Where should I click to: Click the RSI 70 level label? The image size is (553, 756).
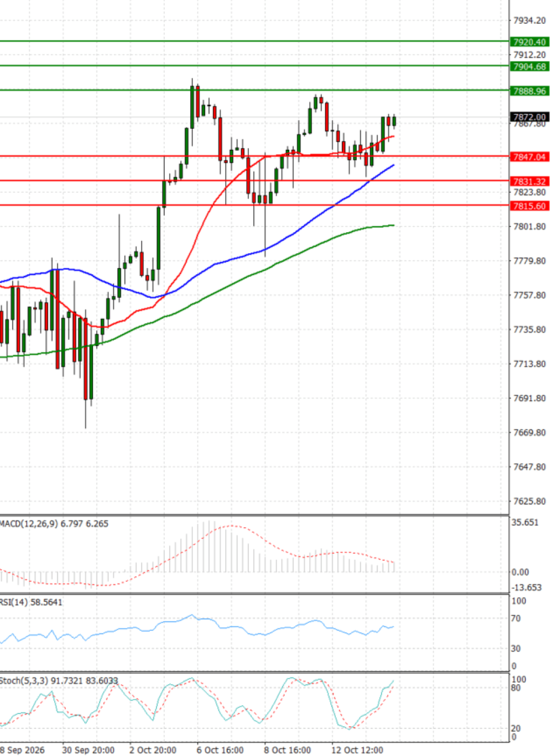[x=517, y=618]
